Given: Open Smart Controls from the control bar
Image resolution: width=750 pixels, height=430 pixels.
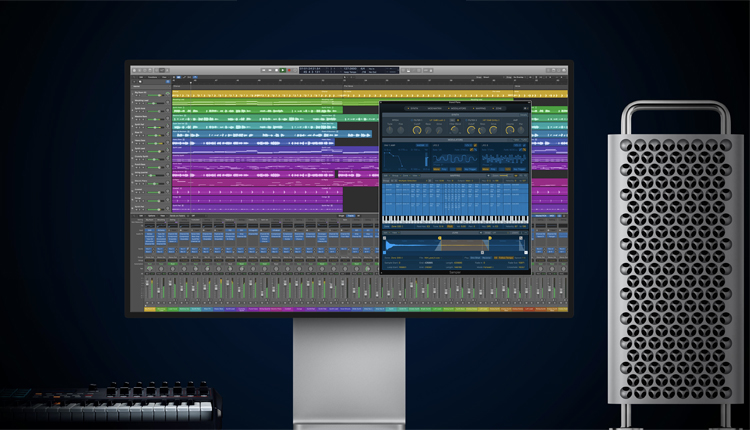Looking at the screenshot, I should pyautogui.click(x=157, y=70).
